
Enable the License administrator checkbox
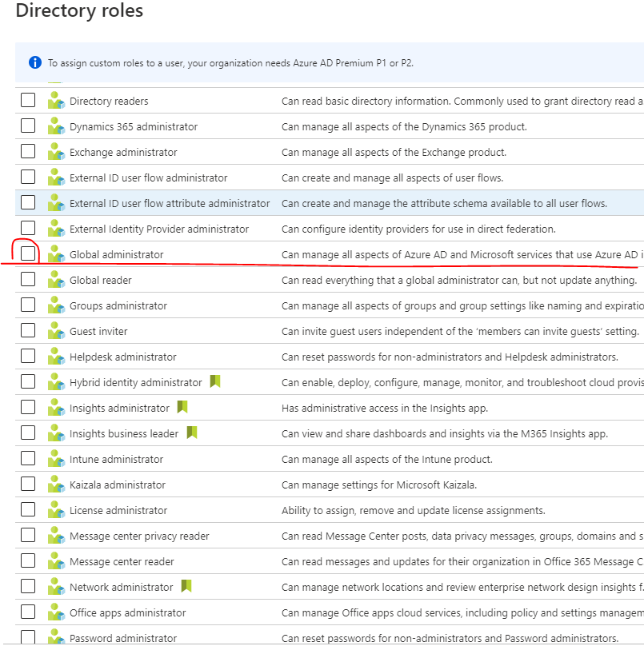click(28, 510)
